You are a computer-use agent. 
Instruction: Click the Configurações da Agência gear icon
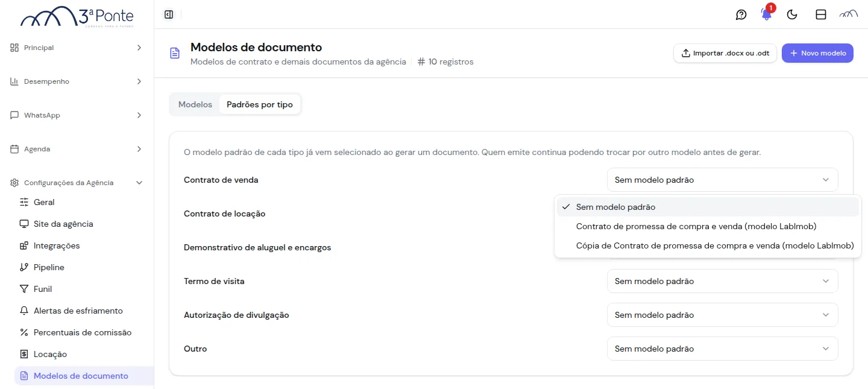click(14, 183)
